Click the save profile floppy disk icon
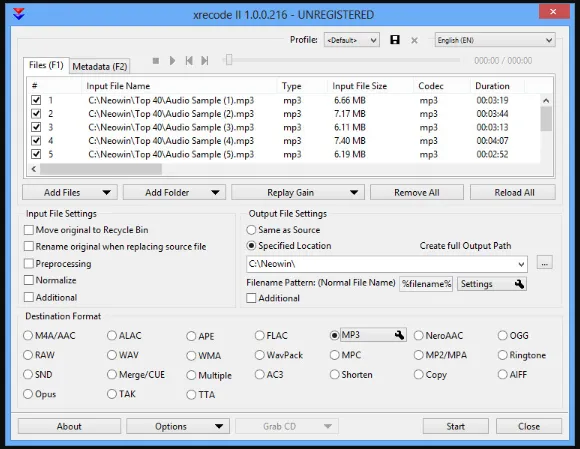 click(x=395, y=40)
